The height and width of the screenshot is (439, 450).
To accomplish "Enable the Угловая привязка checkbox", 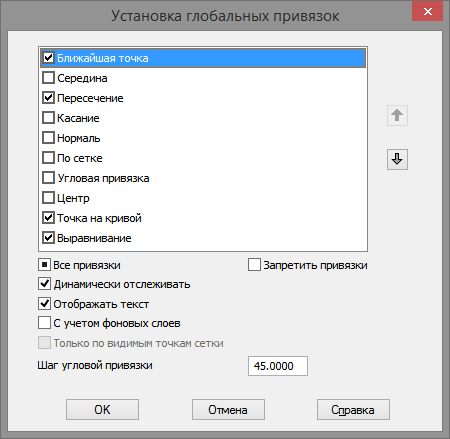I will (x=49, y=178).
